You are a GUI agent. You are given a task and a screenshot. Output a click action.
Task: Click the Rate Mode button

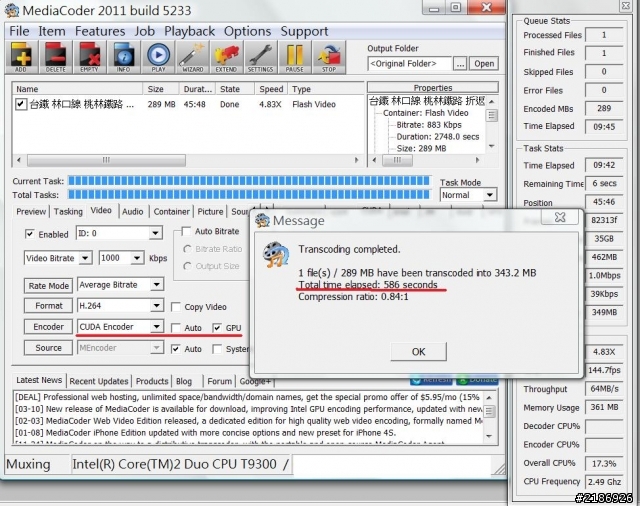click(x=49, y=286)
